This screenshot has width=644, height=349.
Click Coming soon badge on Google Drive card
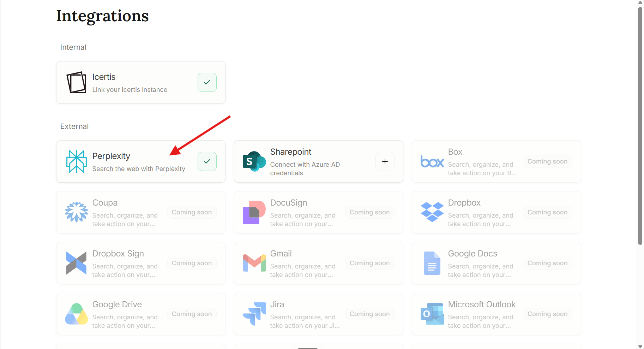[192, 314]
